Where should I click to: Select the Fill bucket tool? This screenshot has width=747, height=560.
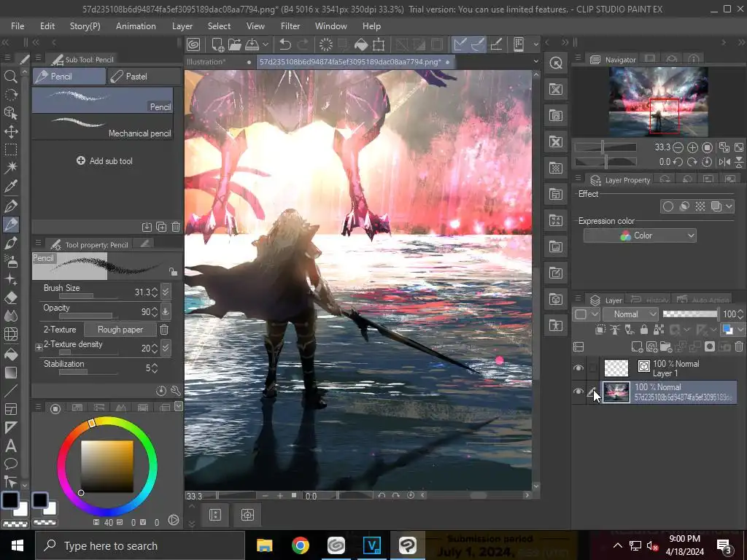10,354
